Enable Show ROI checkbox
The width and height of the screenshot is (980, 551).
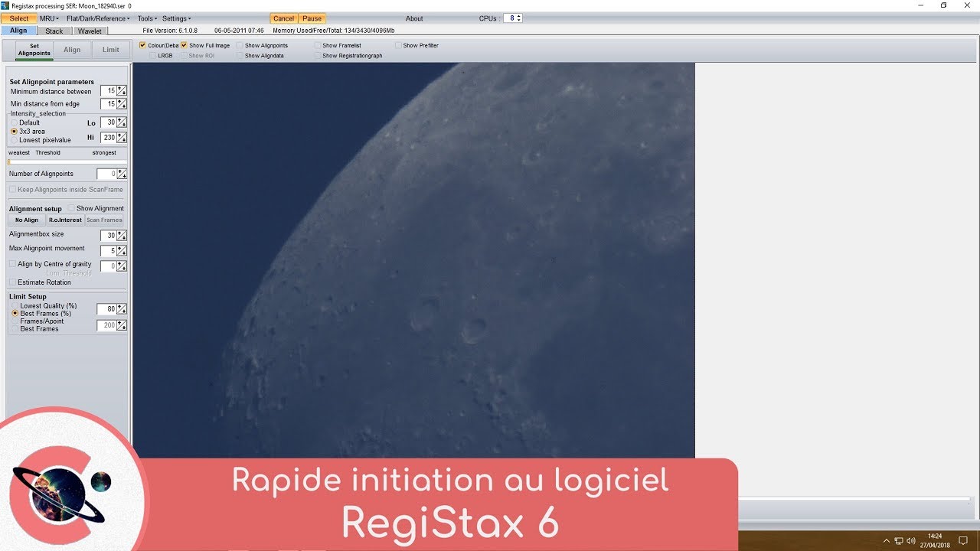point(184,56)
